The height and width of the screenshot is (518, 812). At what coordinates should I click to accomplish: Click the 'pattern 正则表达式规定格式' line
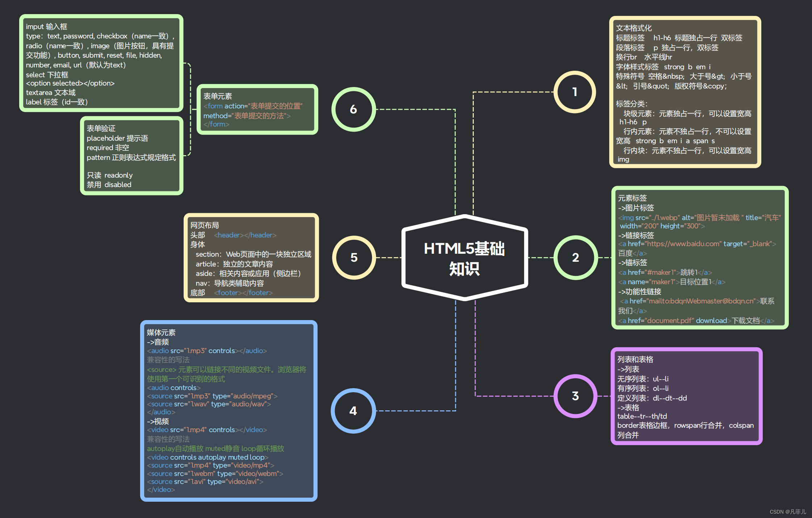131,158
